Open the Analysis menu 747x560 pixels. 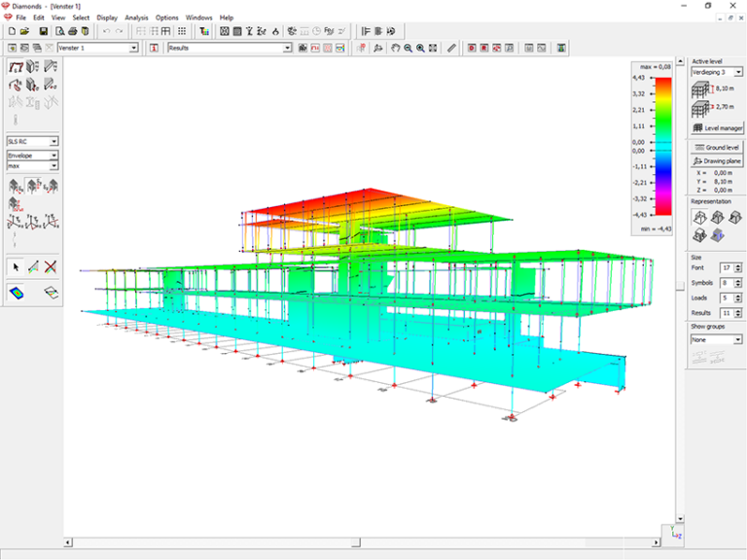point(136,17)
